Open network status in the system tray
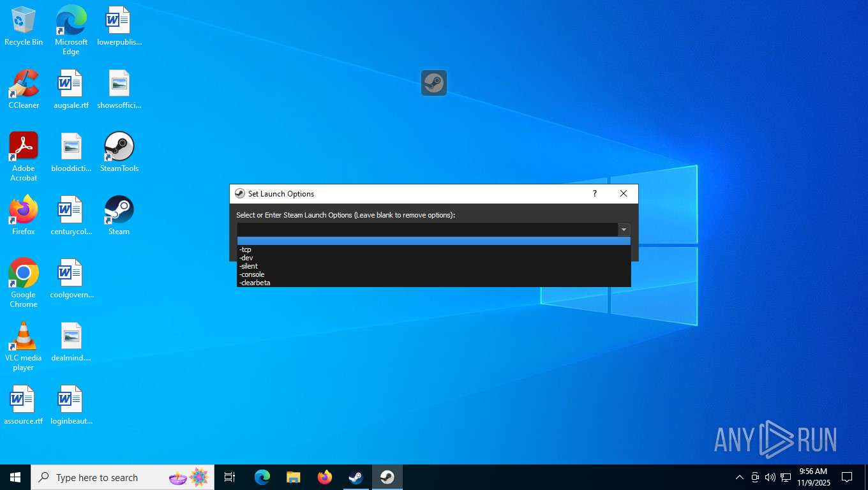868x490 pixels. pyautogui.click(x=786, y=477)
